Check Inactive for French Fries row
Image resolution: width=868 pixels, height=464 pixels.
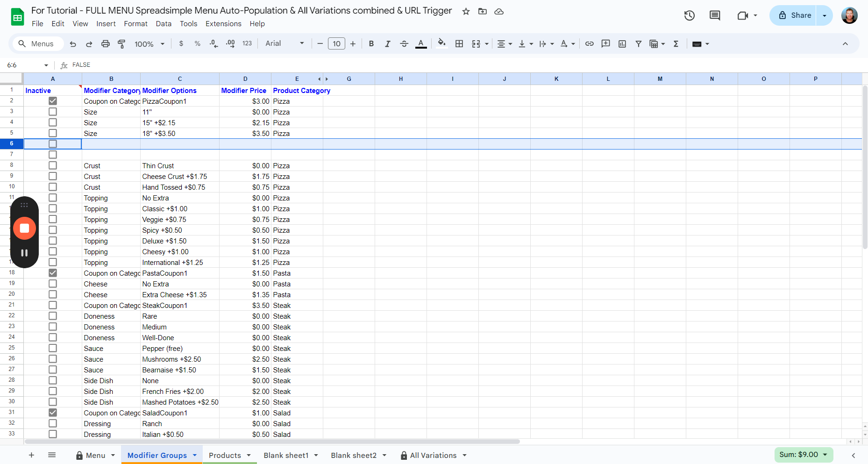53,391
